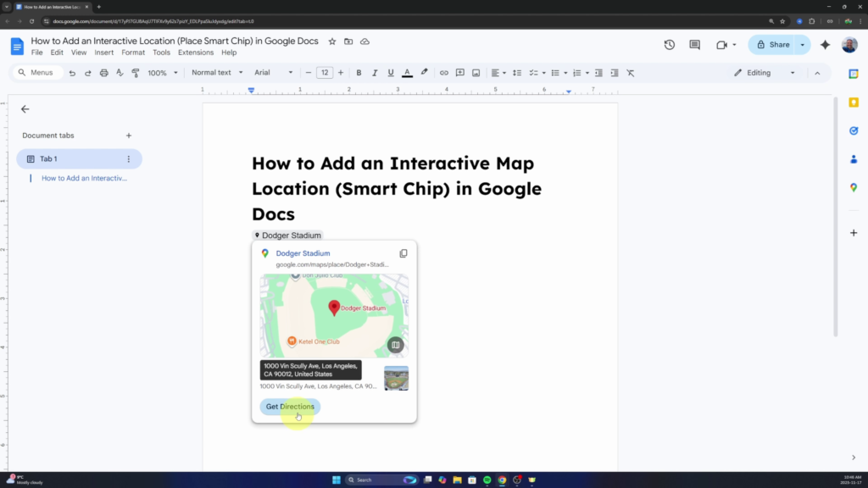The width and height of the screenshot is (868, 488).
Task: Open the zoom level dropdown
Action: [159, 72]
